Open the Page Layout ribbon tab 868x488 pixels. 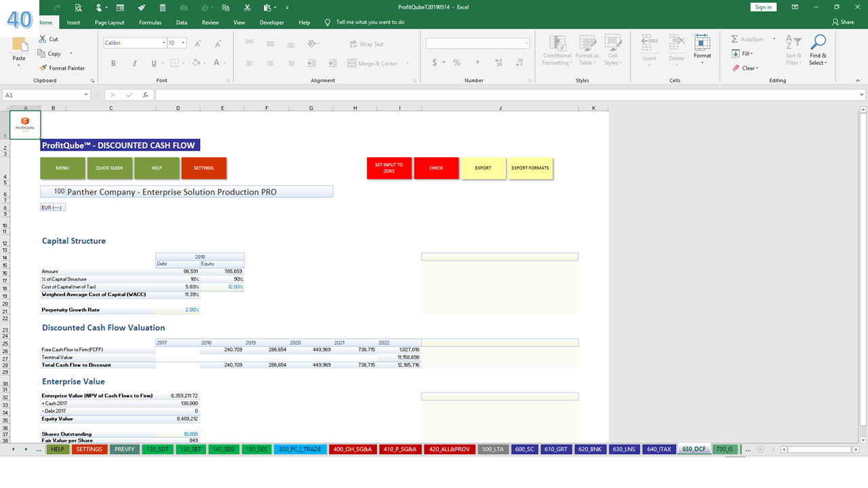click(110, 22)
